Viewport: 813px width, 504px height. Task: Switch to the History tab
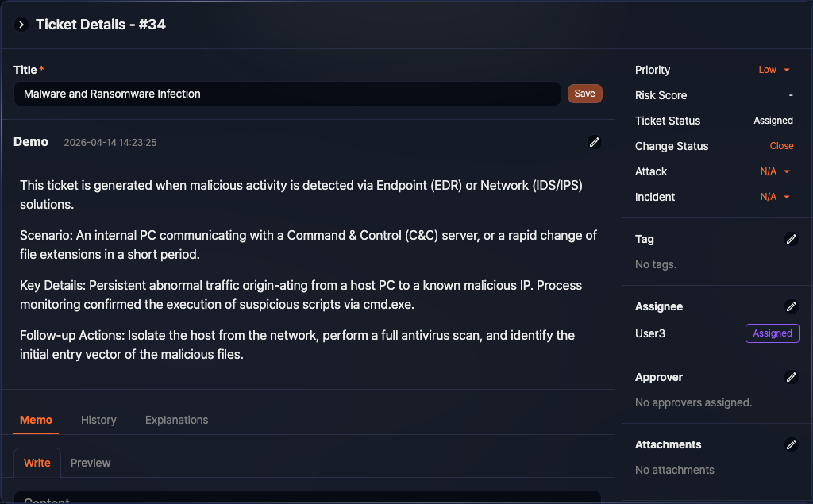(x=98, y=420)
